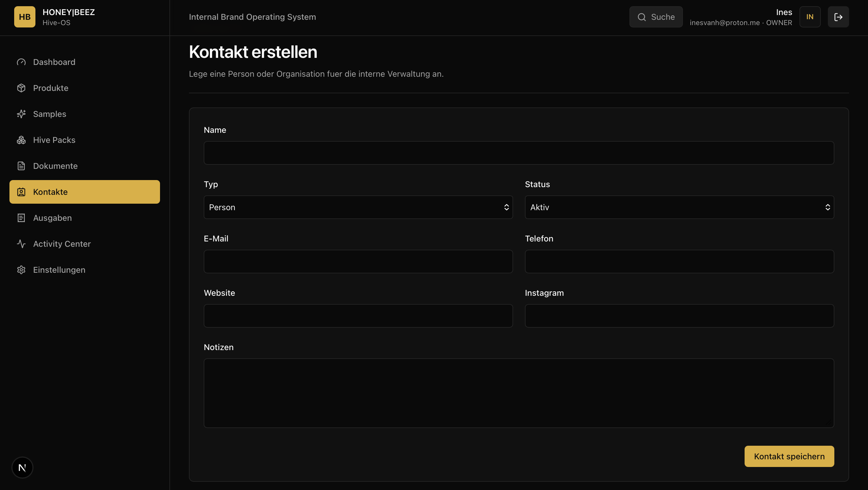Click the Samples sparkle icon
The image size is (868, 490).
(x=21, y=114)
